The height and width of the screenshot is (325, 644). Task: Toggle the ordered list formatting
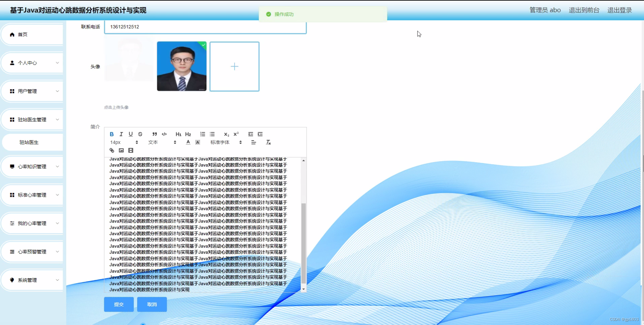coord(203,134)
